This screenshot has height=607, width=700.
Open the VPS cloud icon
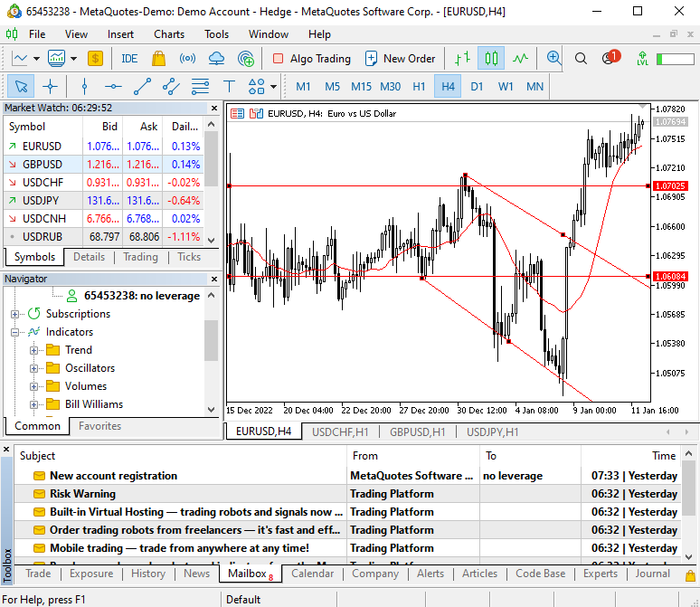(x=216, y=59)
